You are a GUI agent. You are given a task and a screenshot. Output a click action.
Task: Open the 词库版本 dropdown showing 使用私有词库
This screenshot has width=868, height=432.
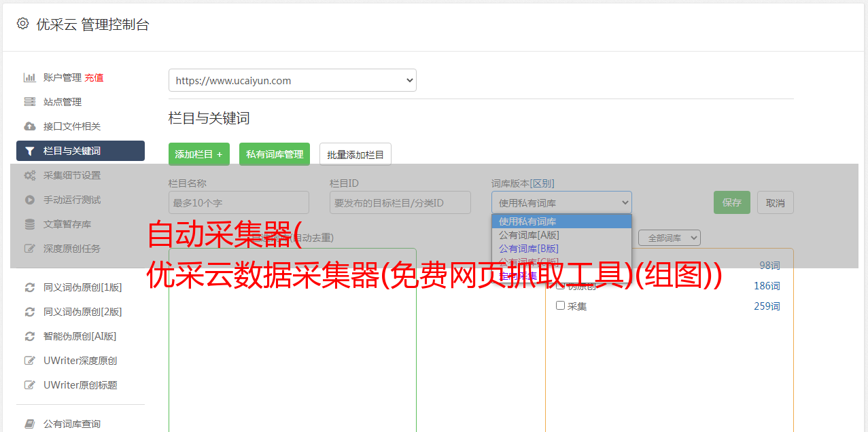point(561,202)
